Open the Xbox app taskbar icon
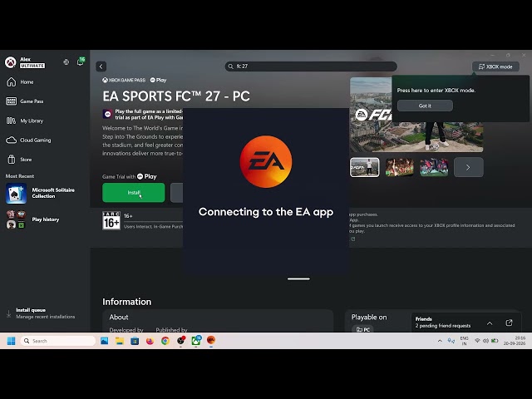The height and width of the screenshot is (399, 532). pyautogui.click(x=196, y=340)
